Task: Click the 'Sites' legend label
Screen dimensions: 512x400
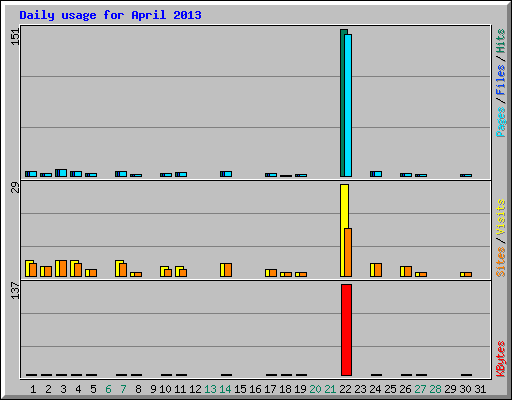Action: pyautogui.click(x=501, y=262)
